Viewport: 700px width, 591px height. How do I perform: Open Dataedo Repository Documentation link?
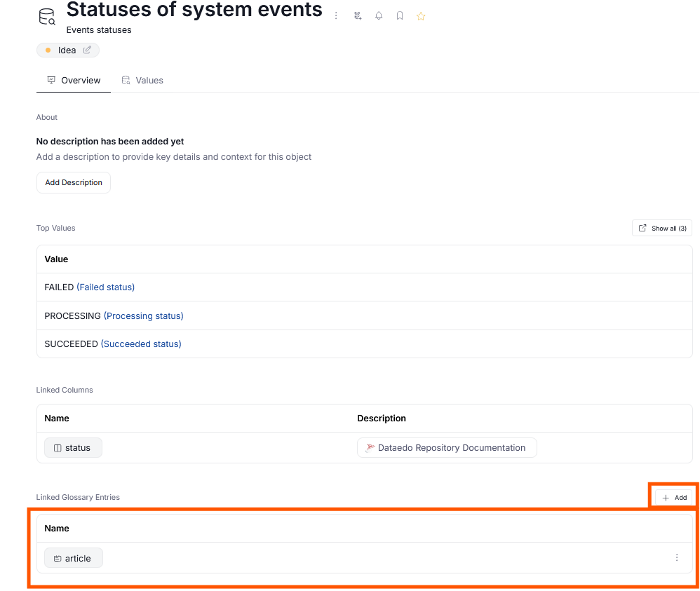pyautogui.click(x=446, y=448)
